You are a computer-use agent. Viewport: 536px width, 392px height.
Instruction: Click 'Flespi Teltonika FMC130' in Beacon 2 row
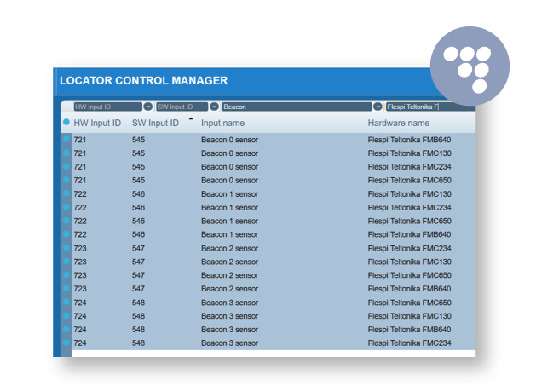click(410, 262)
